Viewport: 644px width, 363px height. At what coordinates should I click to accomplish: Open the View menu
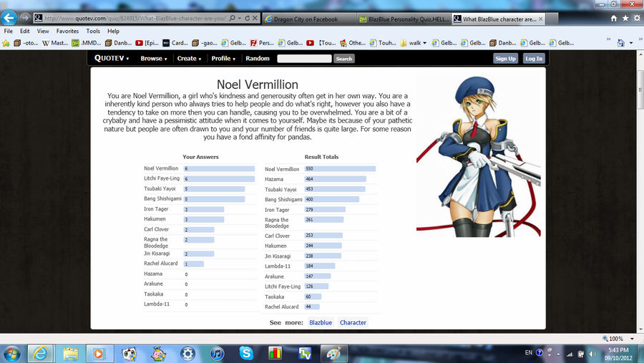(43, 31)
